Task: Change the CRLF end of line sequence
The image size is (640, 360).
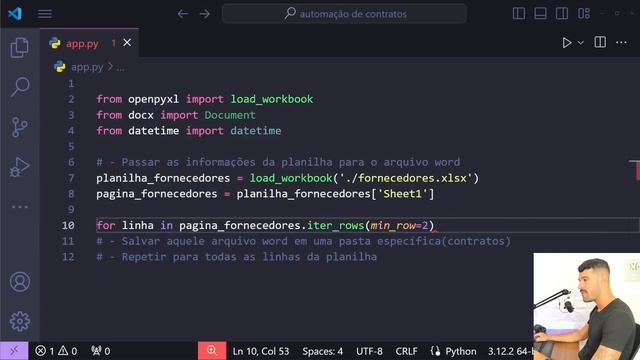Action: tap(406, 351)
